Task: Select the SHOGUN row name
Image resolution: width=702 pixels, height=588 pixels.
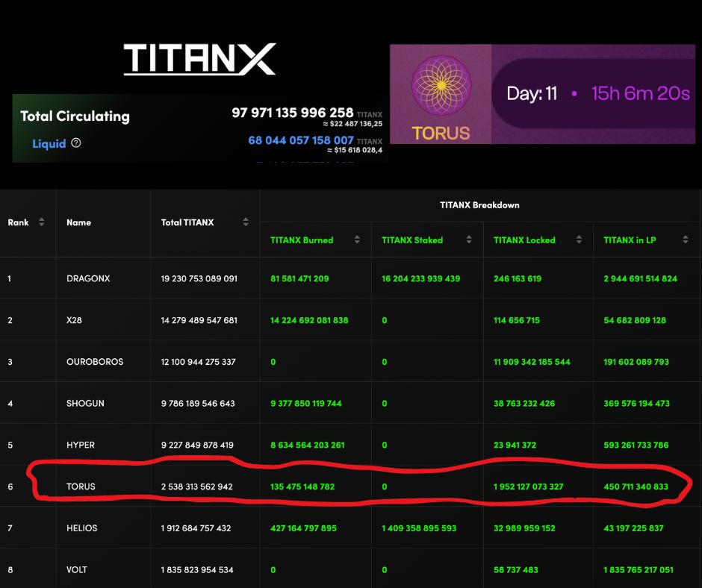Action: point(86,403)
